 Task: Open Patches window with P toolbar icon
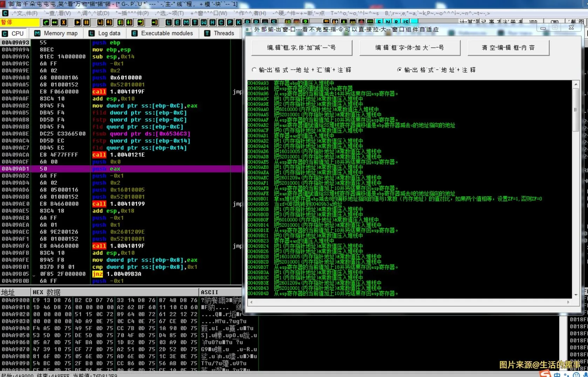(x=230, y=22)
